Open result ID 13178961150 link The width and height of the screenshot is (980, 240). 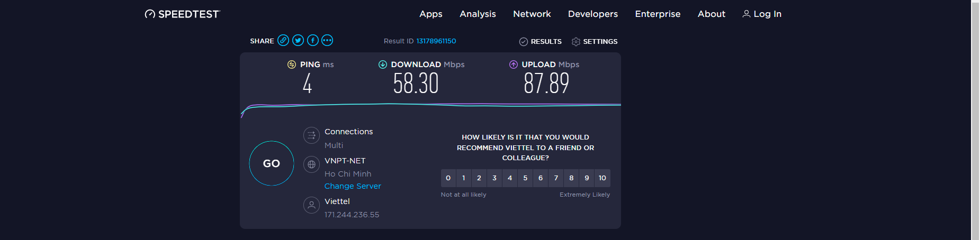coord(436,41)
